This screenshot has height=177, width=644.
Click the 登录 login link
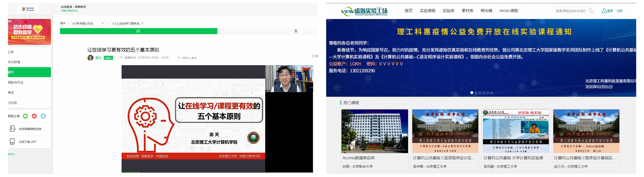pyautogui.click(x=610, y=11)
